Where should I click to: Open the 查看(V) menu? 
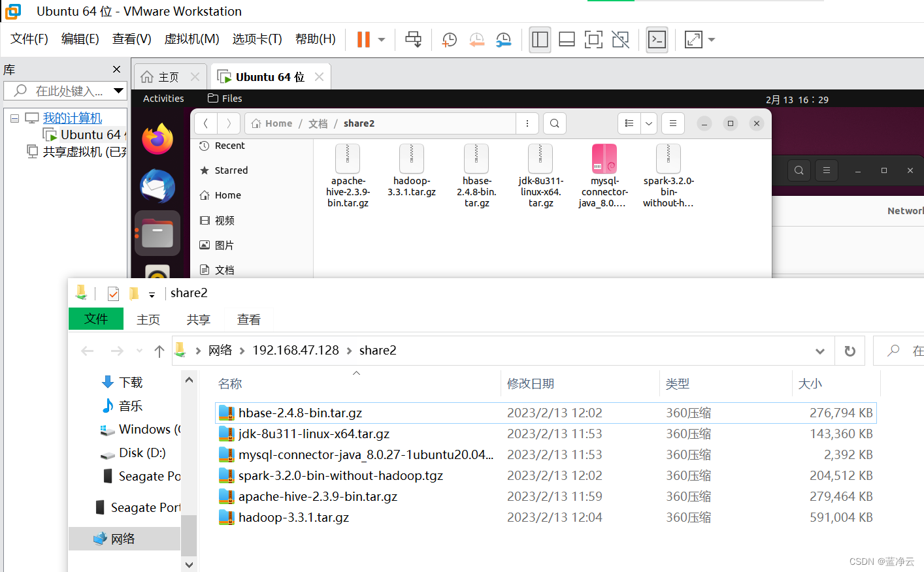coord(131,39)
